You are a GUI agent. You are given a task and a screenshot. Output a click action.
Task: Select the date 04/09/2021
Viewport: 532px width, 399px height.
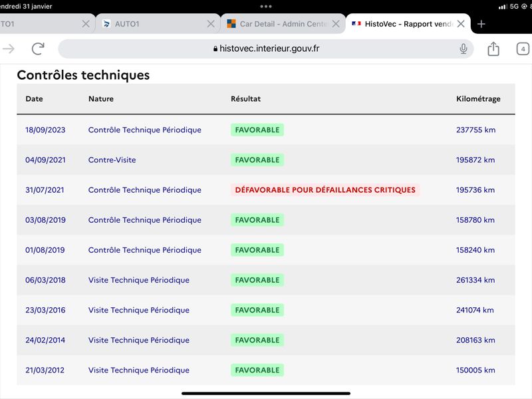click(x=45, y=160)
